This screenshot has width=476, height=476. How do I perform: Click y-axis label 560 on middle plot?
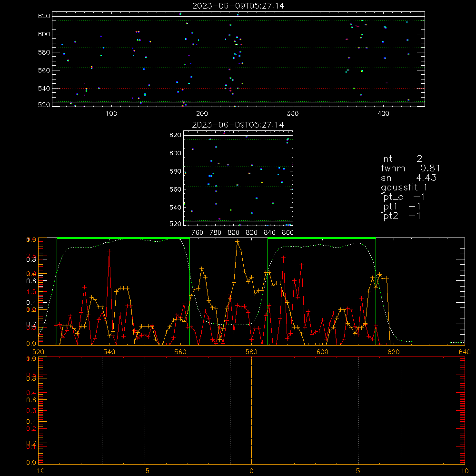click(x=175, y=189)
